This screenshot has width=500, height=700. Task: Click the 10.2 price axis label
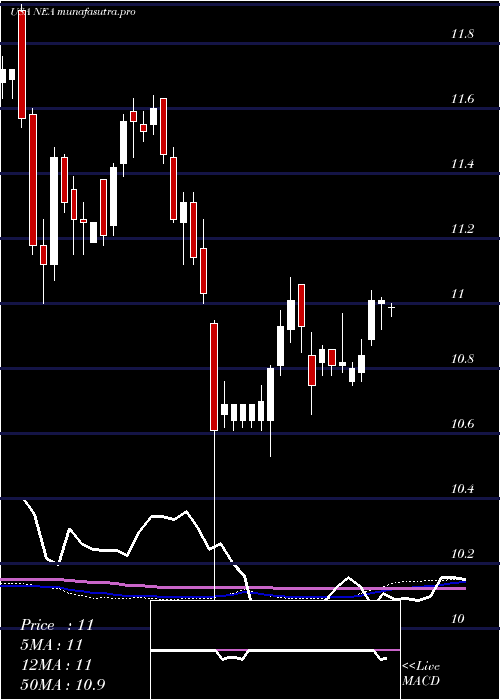(x=462, y=554)
